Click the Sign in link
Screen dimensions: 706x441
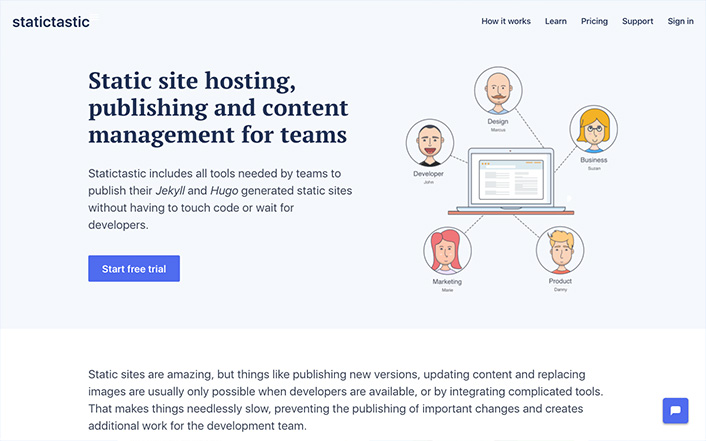tap(680, 21)
